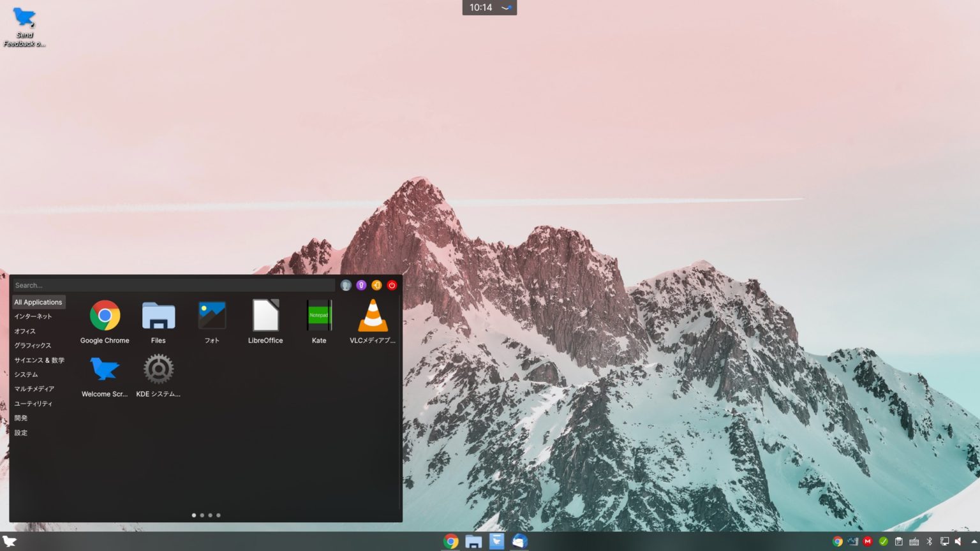Click the All Applications filter
This screenshot has width=980, height=551.
(38, 302)
